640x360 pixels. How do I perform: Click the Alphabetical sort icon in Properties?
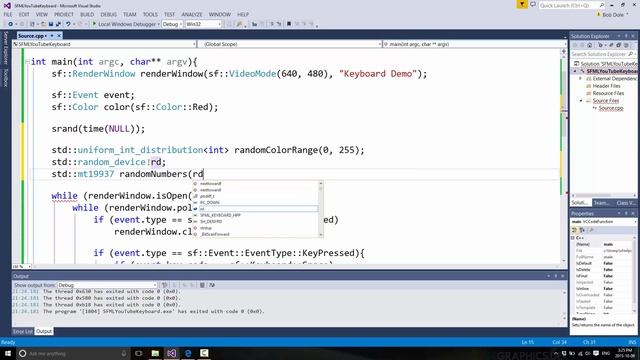tap(582, 230)
